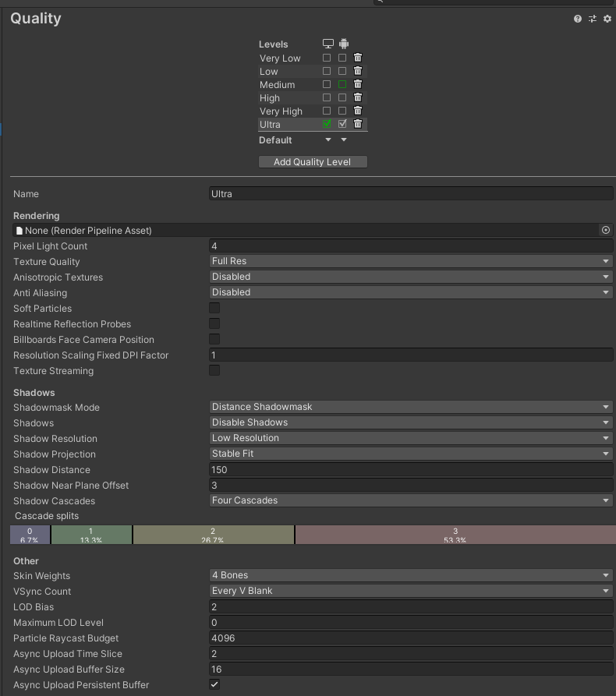The image size is (616, 696).
Task: Click cascade split segment 2 bar
Action: 213,535
